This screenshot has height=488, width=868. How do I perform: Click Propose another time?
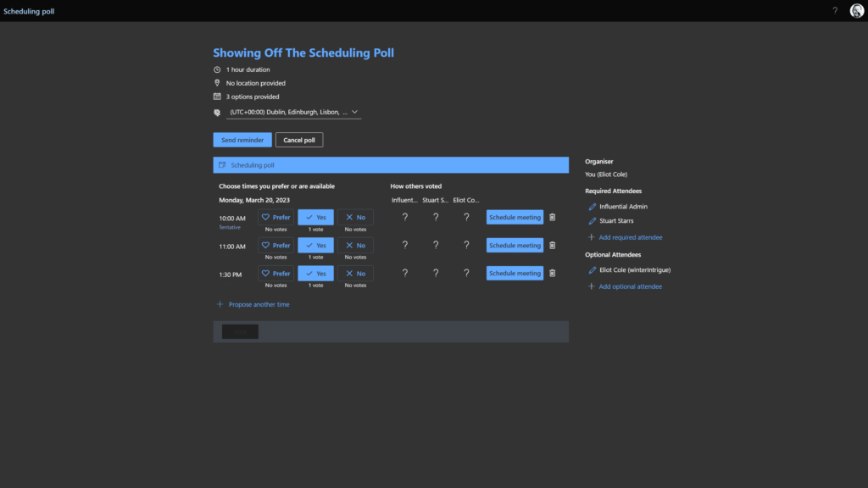258,304
